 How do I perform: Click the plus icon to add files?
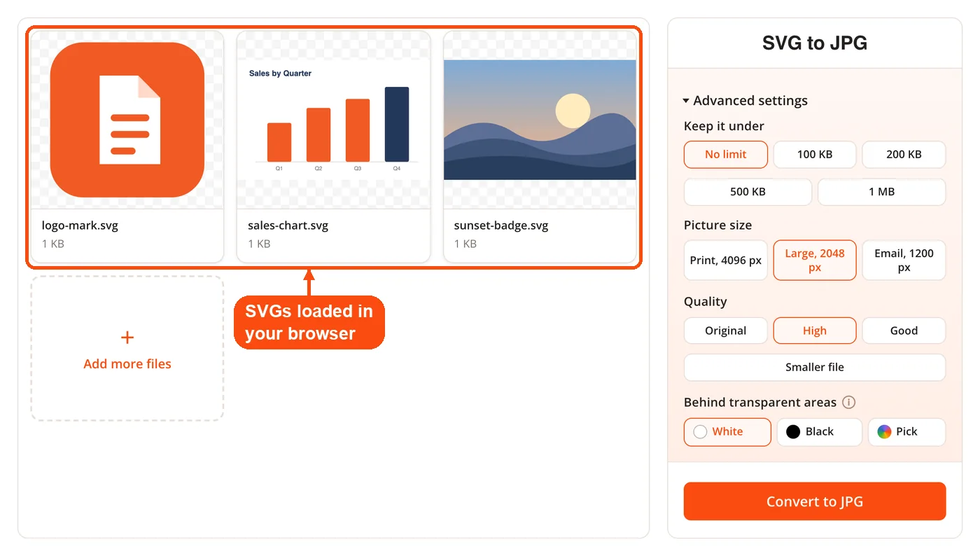[127, 338]
